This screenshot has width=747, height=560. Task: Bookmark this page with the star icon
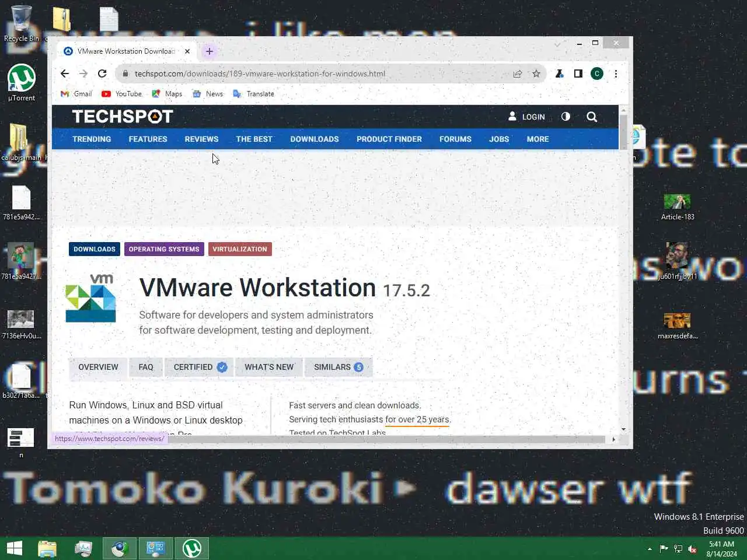click(536, 73)
